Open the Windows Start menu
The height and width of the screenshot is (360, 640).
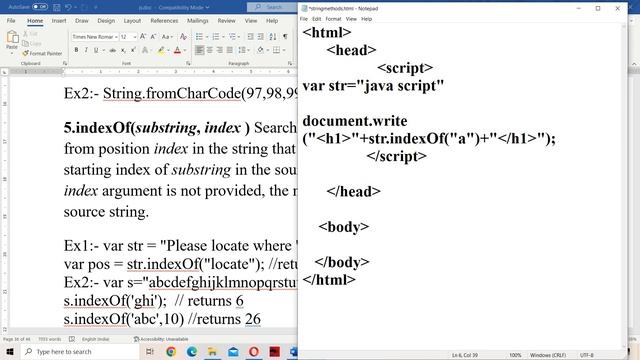9,351
